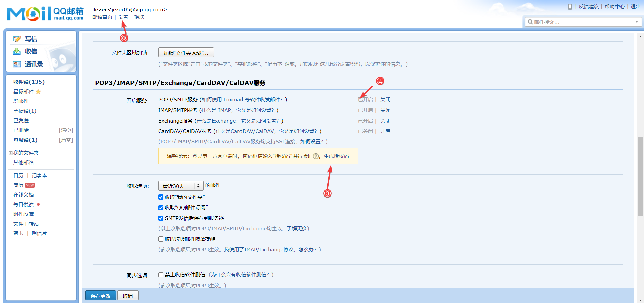
Task: Click the red dot indicator beside 每日悦读
Action: pyautogui.click(x=38, y=204)
